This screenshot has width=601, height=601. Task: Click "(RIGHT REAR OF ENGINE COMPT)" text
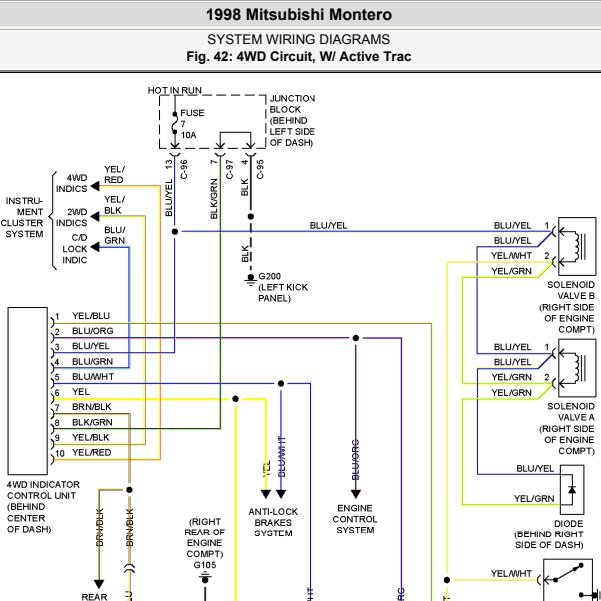click(205, 538)
